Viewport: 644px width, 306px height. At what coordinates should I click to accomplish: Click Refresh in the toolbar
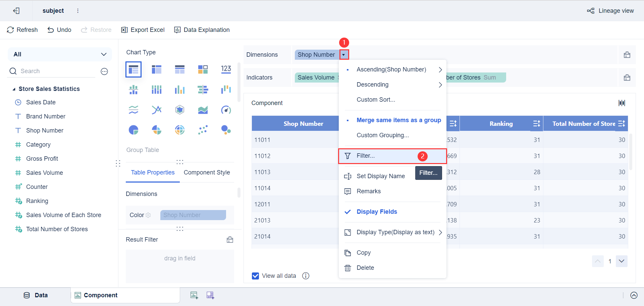click(22, 30)
